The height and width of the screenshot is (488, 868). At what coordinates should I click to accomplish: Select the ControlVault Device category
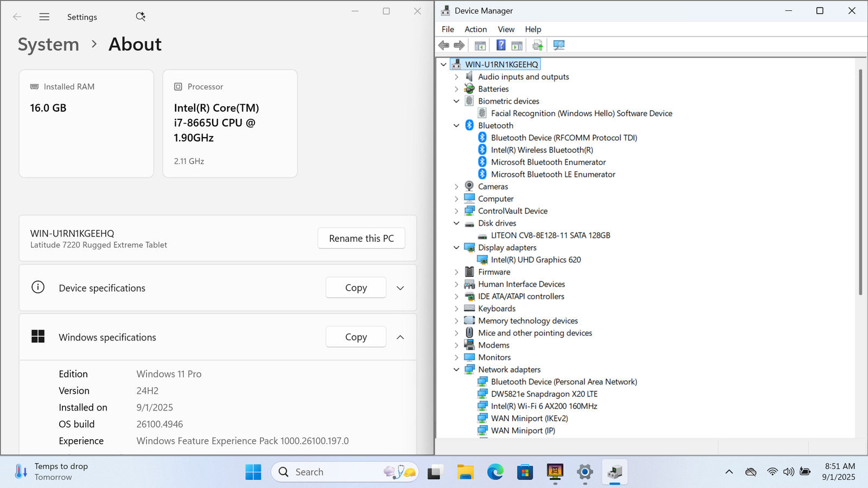(513, 211)
